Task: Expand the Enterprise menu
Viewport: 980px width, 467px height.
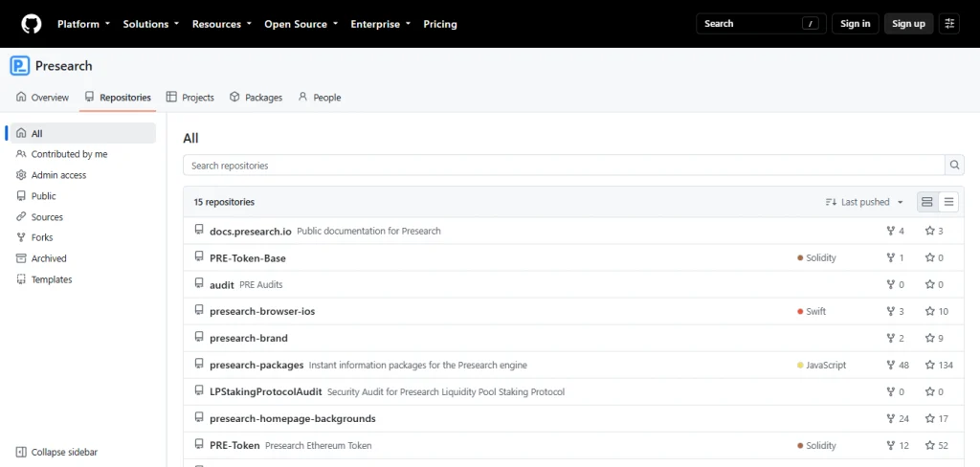Action: (x=381, y=24)
